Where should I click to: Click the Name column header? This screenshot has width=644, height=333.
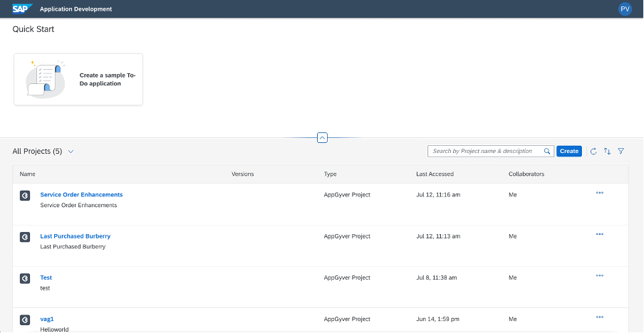(x=28, y=174)
